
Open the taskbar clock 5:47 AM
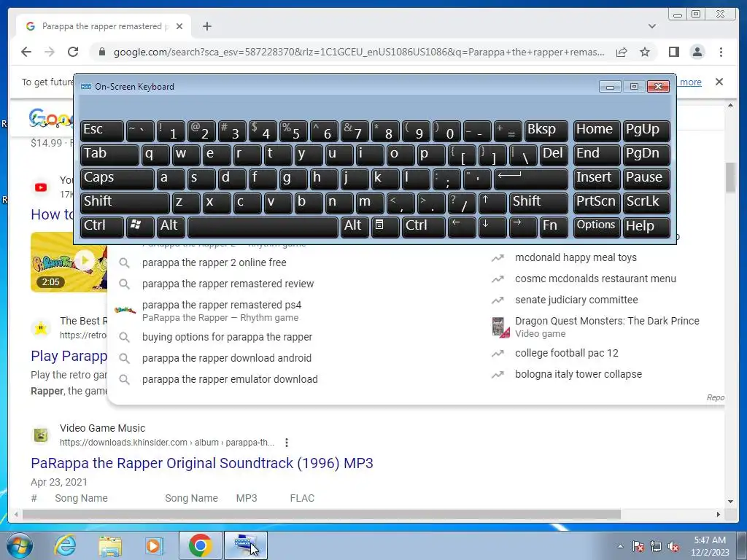[x=710, y=546]
